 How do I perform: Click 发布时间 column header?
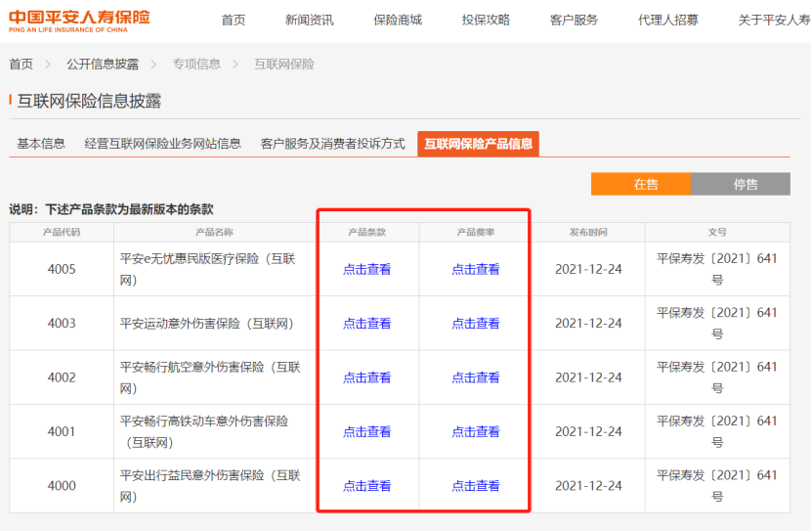[588, 233]
